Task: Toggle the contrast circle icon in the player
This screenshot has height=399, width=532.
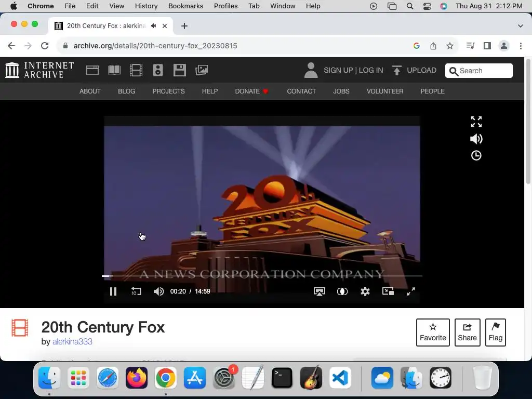Action: pos(342,291)
